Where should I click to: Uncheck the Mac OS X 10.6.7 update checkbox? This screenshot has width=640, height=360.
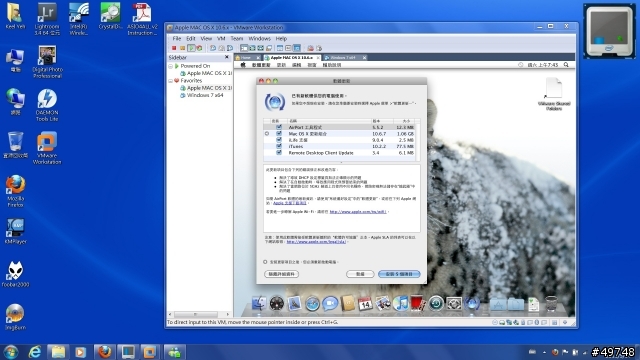pos(279,133)
